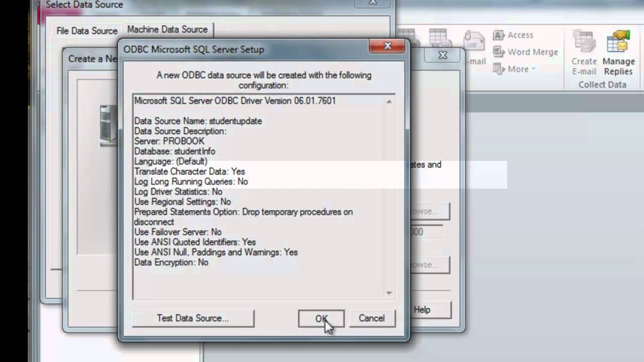
Task: Test the data source connection
Action: (x=193, y=318)
